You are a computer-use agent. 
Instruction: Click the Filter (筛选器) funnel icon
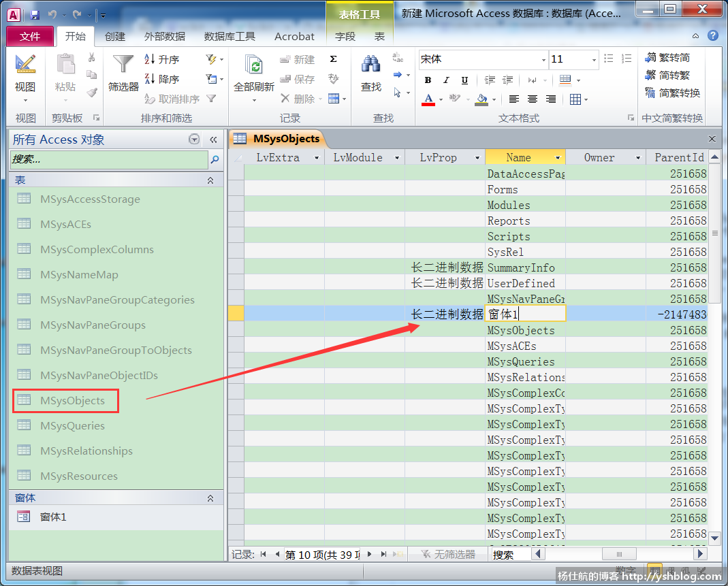coord(123,63)
